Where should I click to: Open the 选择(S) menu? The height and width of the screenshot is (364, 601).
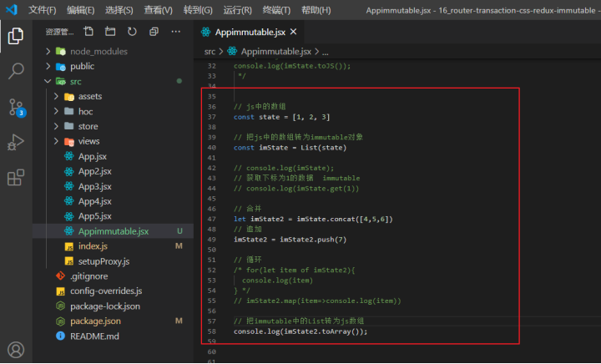[119, 10]
